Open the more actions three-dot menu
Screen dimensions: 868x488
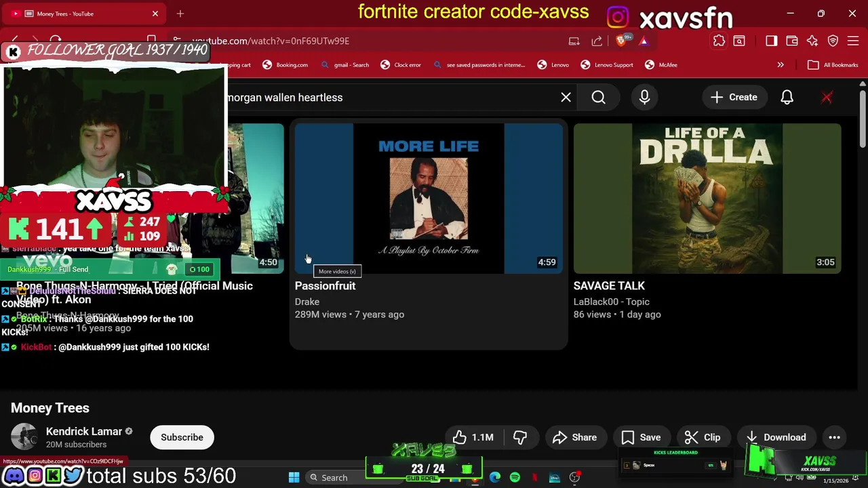(834, 437)
